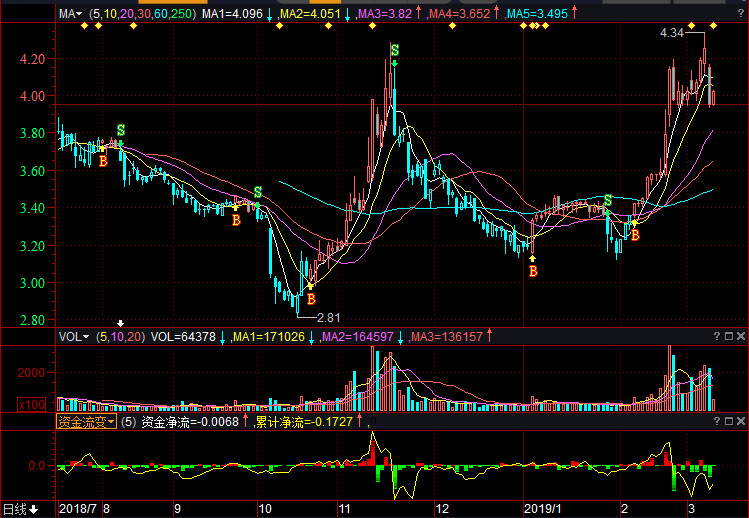Click the 2.80 price axis label
The width and height of the screenshot is (749, 518).
click(x=32, y=320)
